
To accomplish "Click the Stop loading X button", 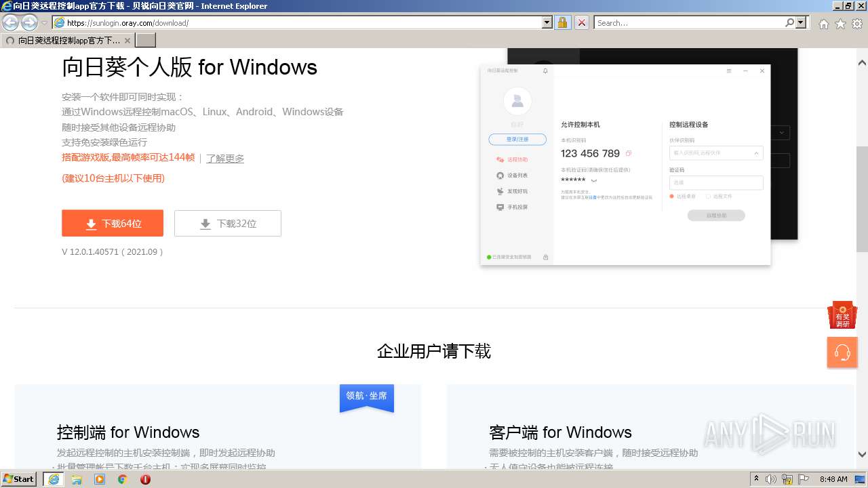I will [x=582, y=23].
